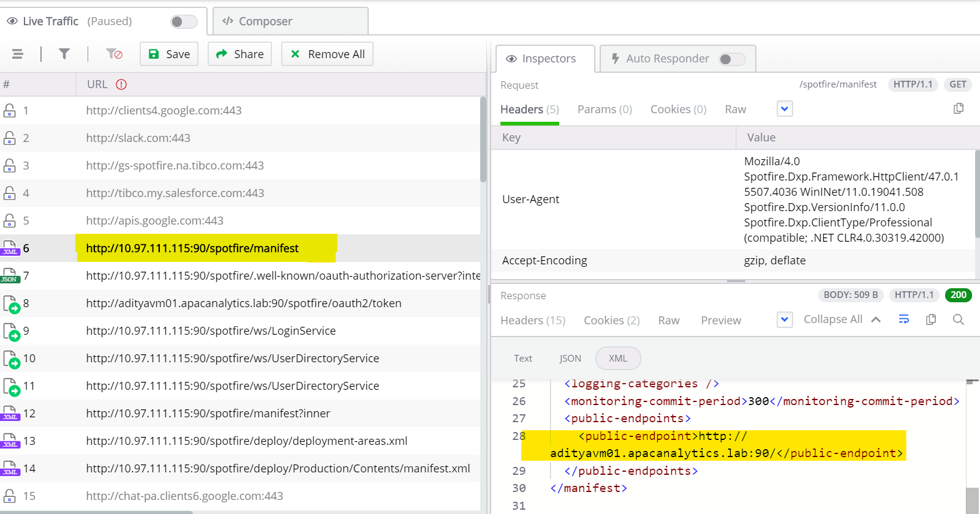Switch response body view to Text
The image size is (980, 514).
pos(523,358)
